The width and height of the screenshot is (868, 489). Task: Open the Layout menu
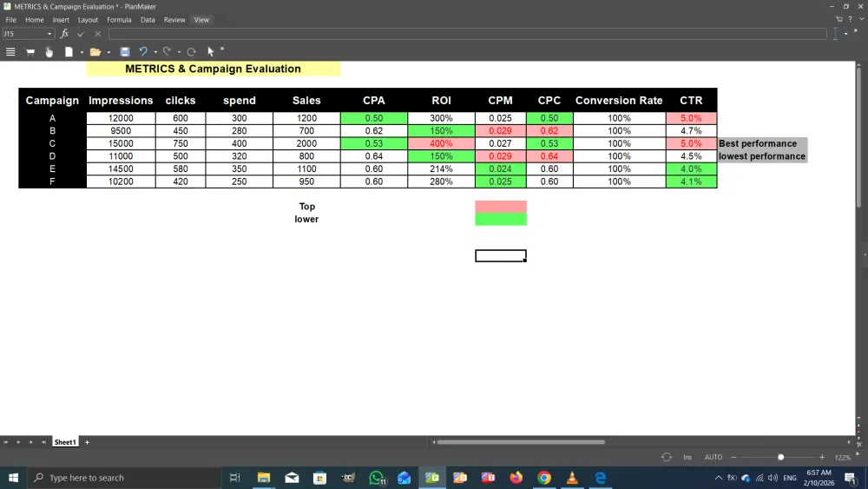coord(88,20)
